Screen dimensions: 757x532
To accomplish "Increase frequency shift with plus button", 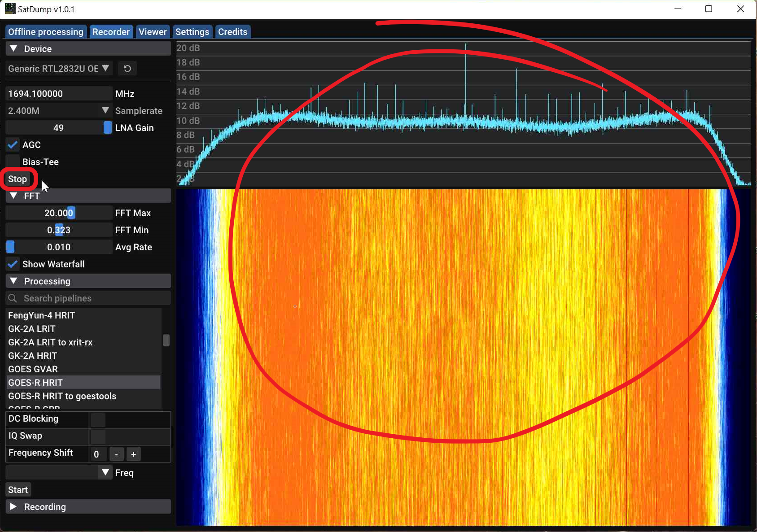I will [133, 454].
